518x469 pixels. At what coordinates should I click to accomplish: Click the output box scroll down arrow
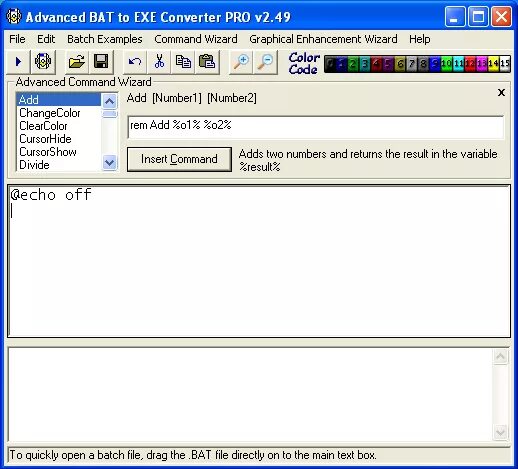tap(500, 432)
